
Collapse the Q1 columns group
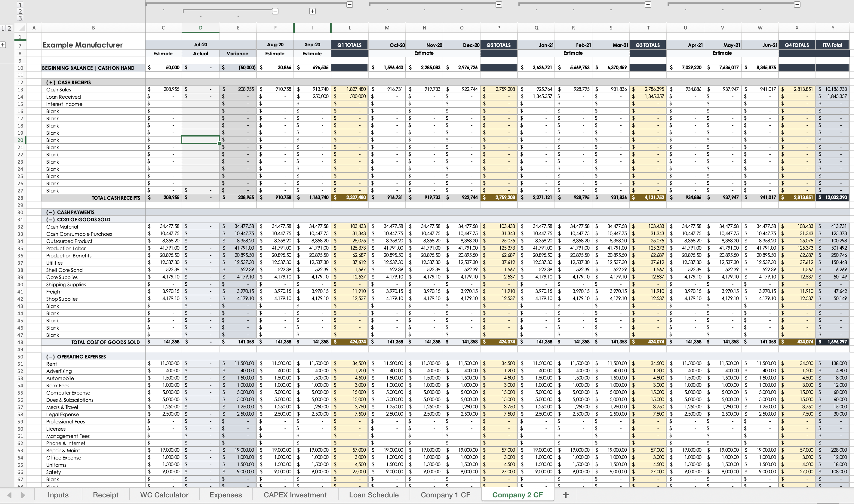(x=349, y=5)
